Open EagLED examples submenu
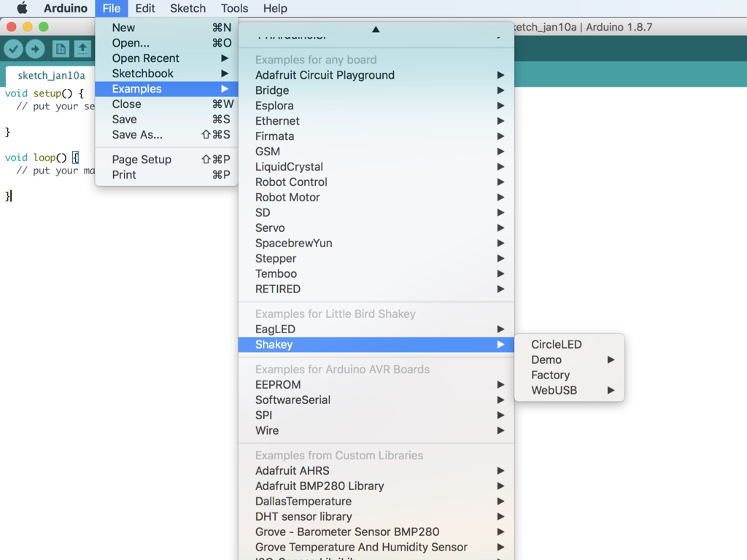Viewport: 747px width, 560px height. [x=376, y=329]
